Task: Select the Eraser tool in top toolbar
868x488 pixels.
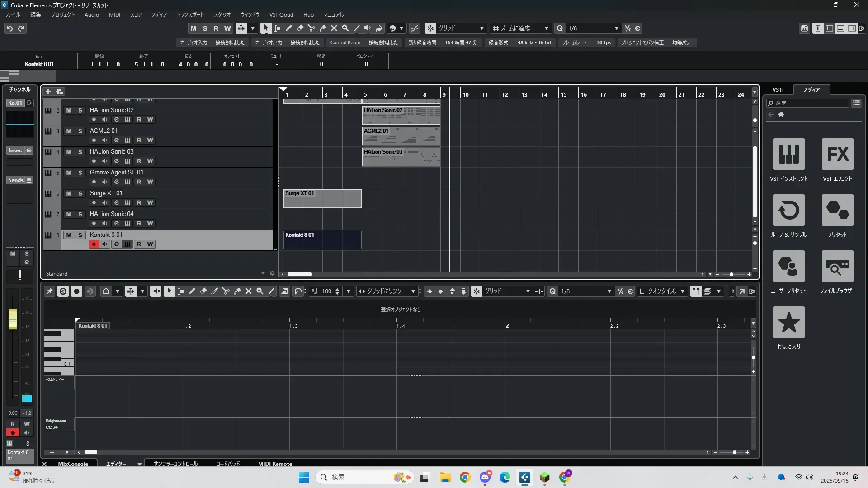Action: coord(300,28)
